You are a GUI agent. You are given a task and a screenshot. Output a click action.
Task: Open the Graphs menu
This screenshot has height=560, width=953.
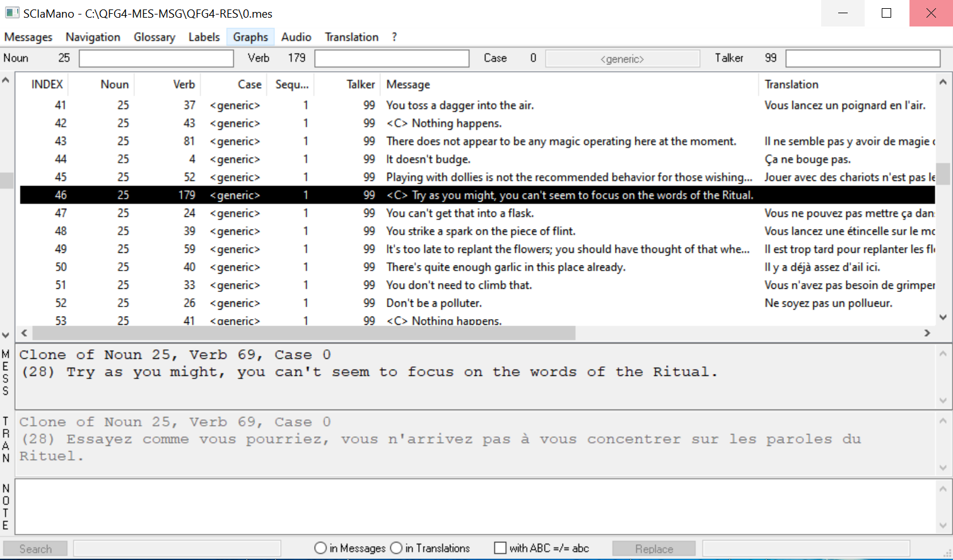(x=250, y=37)
